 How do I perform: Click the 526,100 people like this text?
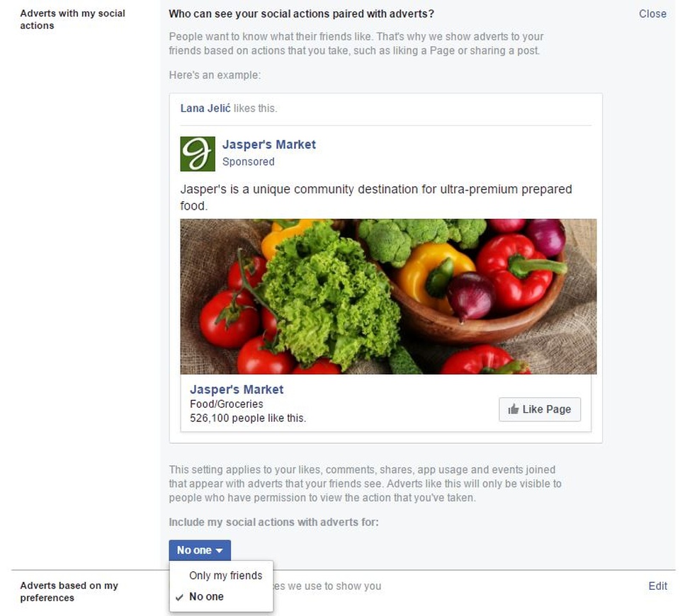[x=248, y=418]
